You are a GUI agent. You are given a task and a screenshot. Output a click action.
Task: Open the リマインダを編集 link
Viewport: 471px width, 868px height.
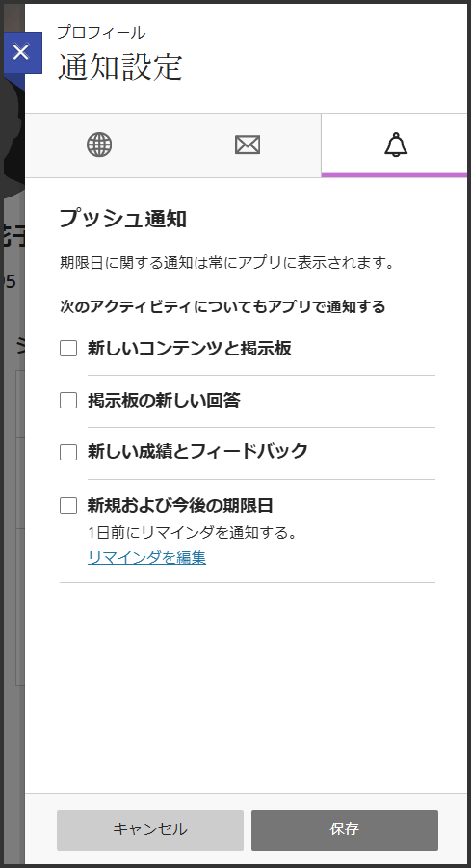(x=146, y=557)
